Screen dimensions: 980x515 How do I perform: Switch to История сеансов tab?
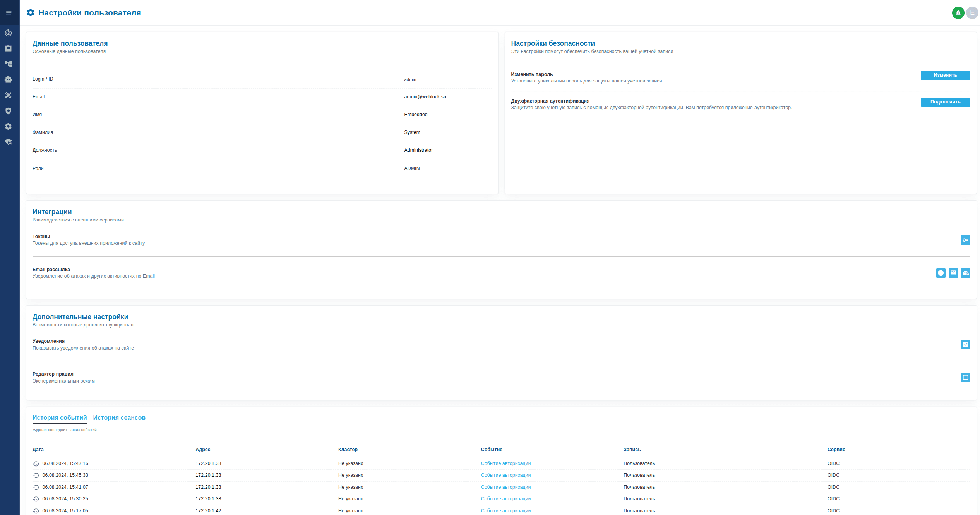tap(119, 417)
